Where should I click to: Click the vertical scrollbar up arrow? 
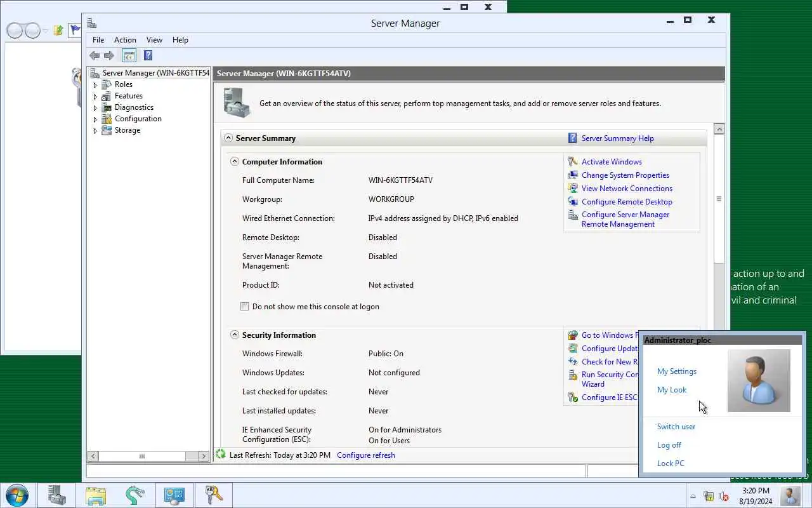click(719, 129)
